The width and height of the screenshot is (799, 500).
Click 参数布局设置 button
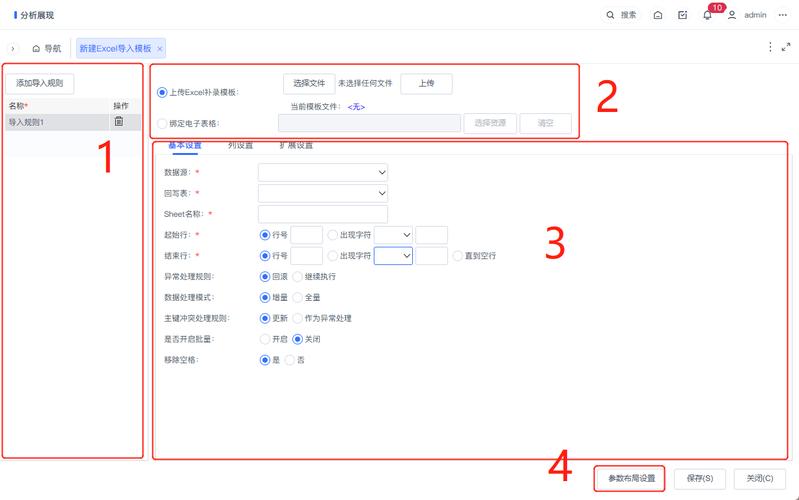[x=631, y=479]
